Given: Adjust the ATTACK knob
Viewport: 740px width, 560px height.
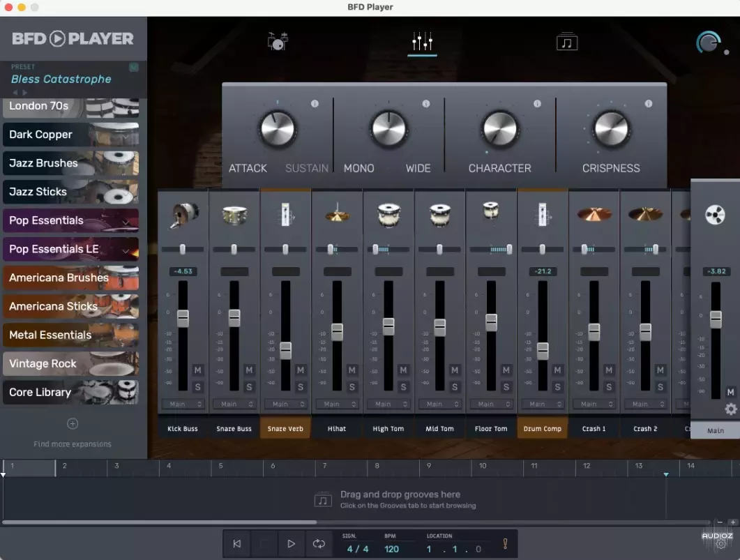Looking at the screenshot, I should click(x=277, y=130).
